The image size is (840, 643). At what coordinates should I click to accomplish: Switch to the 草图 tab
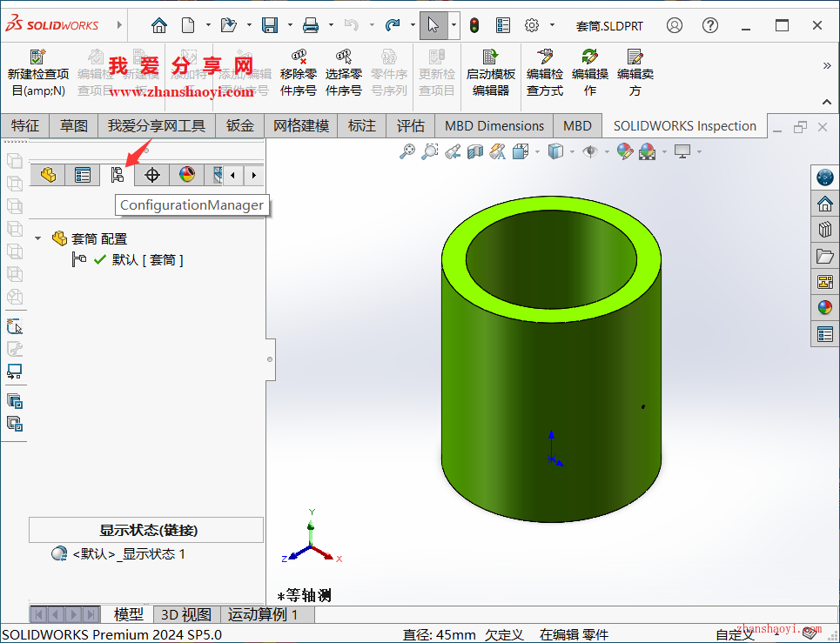tap(73, 126)
